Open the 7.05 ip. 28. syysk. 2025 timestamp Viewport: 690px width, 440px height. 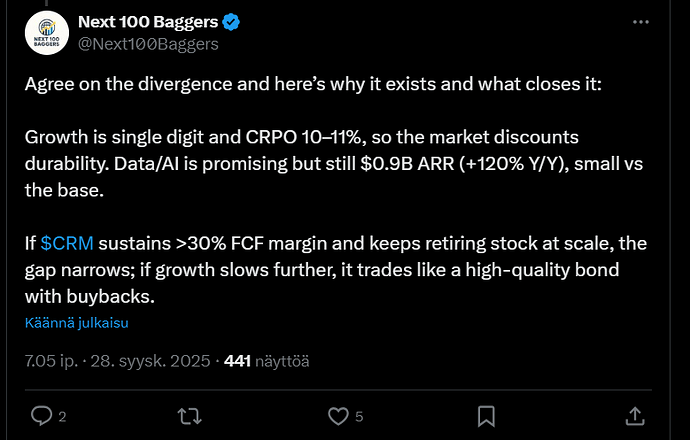[x=117, y=361]
